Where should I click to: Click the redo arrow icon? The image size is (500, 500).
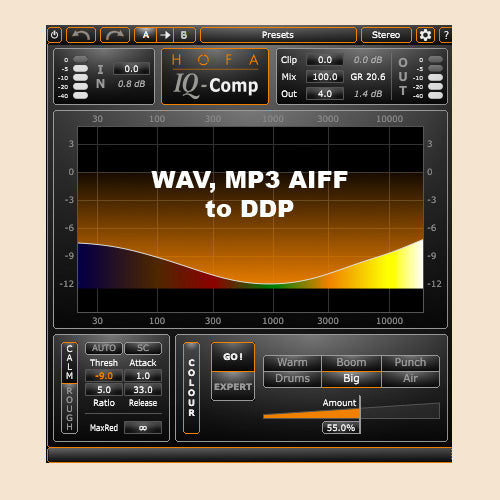pyautogui.click(x=115, y=35)
